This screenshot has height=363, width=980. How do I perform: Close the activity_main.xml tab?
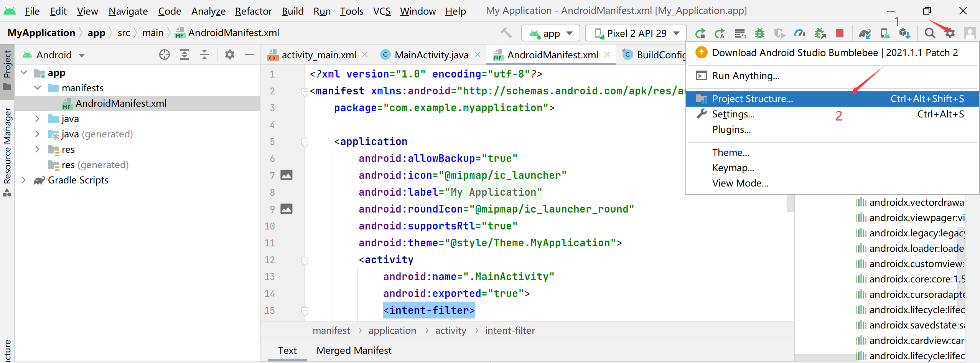click(x=365, y=54)
